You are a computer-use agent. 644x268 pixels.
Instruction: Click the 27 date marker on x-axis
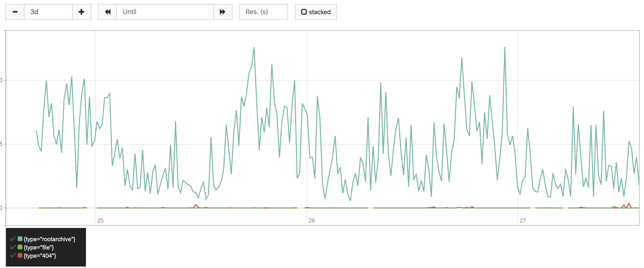[x=523, y=220]
